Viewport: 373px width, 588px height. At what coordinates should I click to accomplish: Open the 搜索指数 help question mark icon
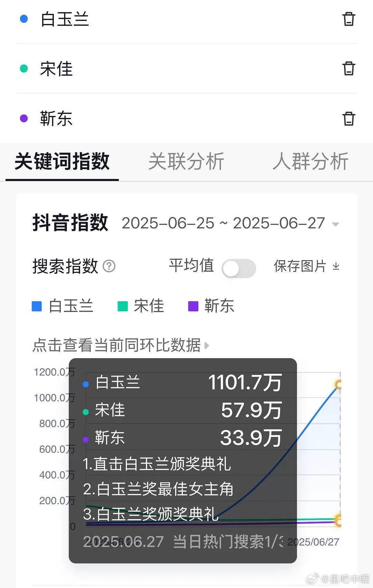coord(109,266)
